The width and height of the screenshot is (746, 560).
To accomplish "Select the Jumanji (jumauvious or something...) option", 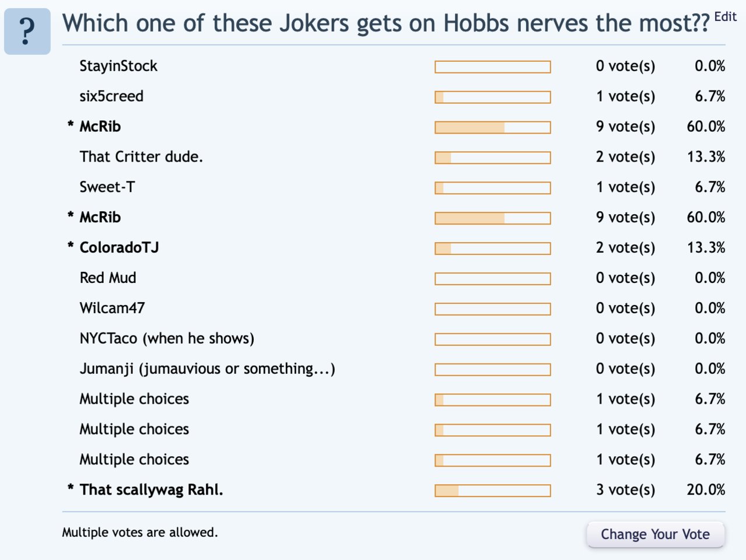I will [x=207, y=369].
